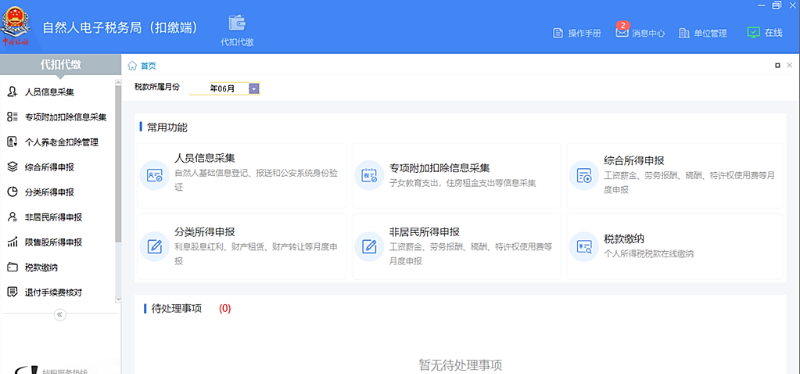Click the 分类所得申报 card edit icon
This screenshot has width=800, height=374.
pyautogui.click(x=155, y=247)
